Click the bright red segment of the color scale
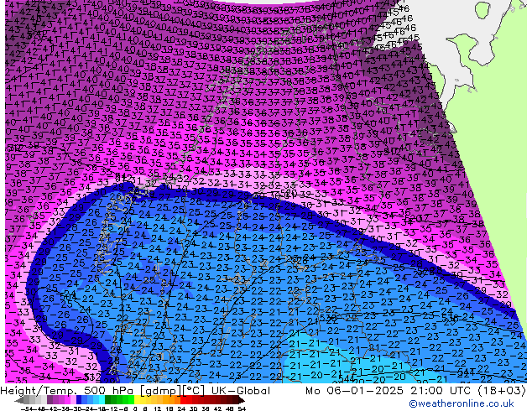Screen dimensions: 532x411 (x=183, y=400)
